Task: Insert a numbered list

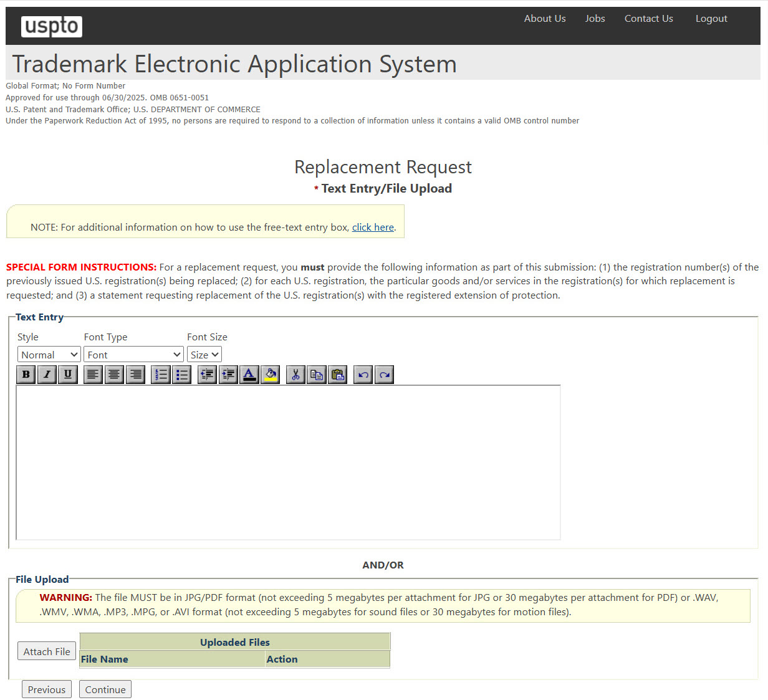Action: click(161, 375)
